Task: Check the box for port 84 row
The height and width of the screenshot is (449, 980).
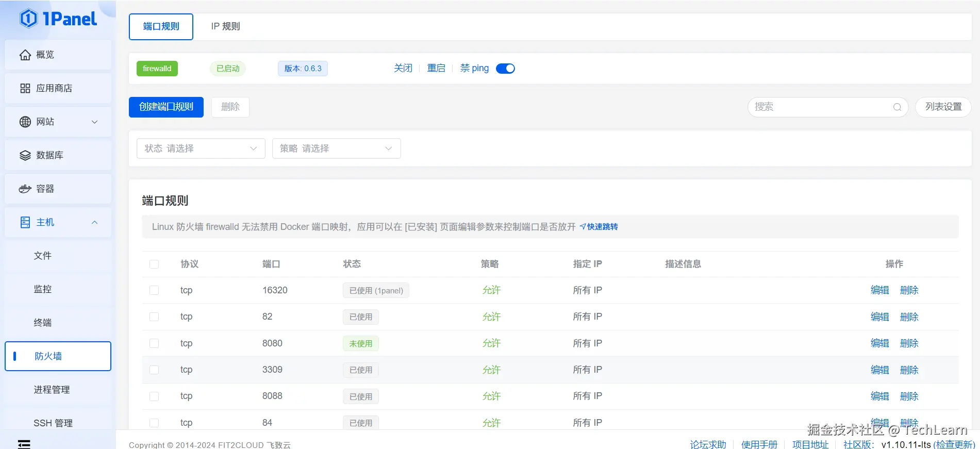Action: point(154,423)
